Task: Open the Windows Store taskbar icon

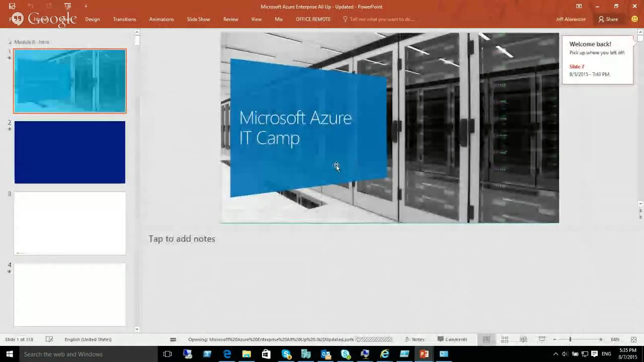Action: (266, 354)
